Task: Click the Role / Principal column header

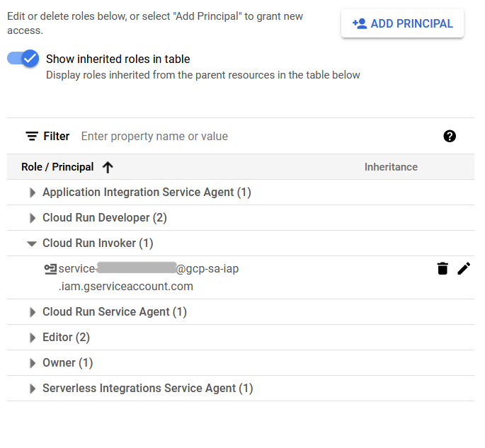Action: [x=57, y=167]
